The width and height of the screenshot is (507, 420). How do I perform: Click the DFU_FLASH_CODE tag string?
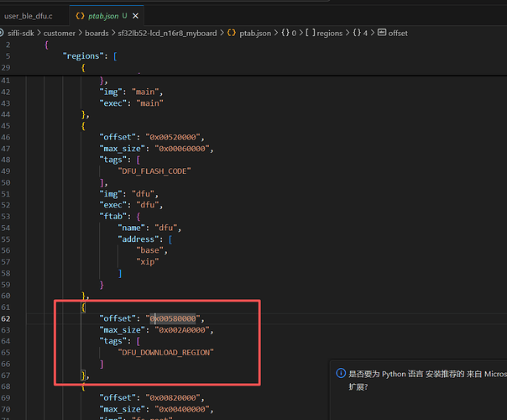coord(156,171)
